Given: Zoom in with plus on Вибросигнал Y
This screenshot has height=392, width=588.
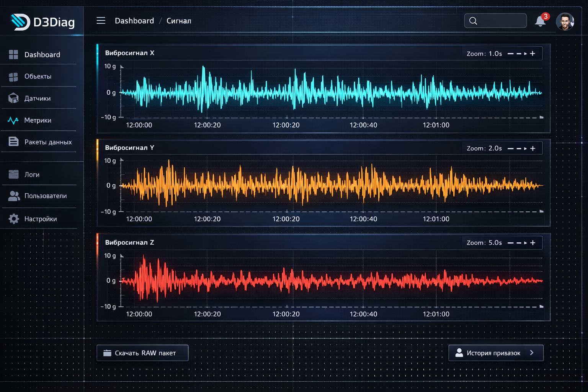Looking at the screenshot, I should (x=532, y=149).
